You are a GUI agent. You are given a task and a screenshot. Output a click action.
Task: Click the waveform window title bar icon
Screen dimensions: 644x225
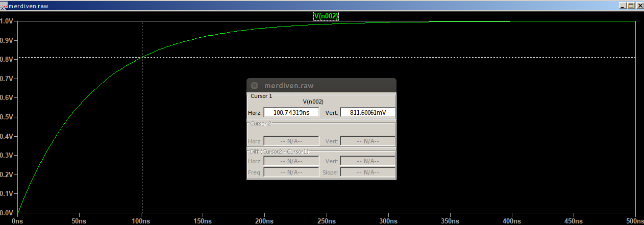(4, 6)
